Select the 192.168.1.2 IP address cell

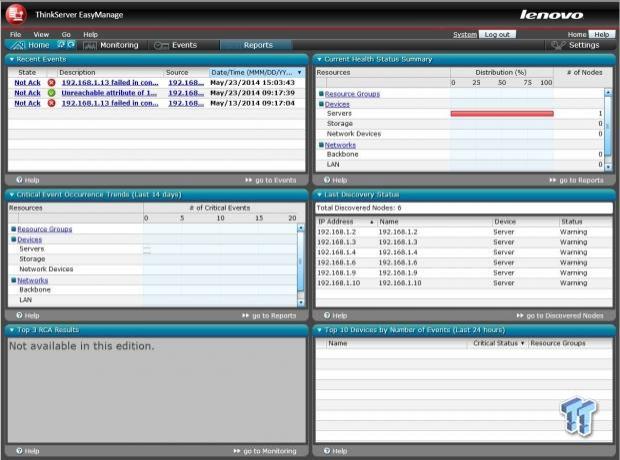(336, 232)
